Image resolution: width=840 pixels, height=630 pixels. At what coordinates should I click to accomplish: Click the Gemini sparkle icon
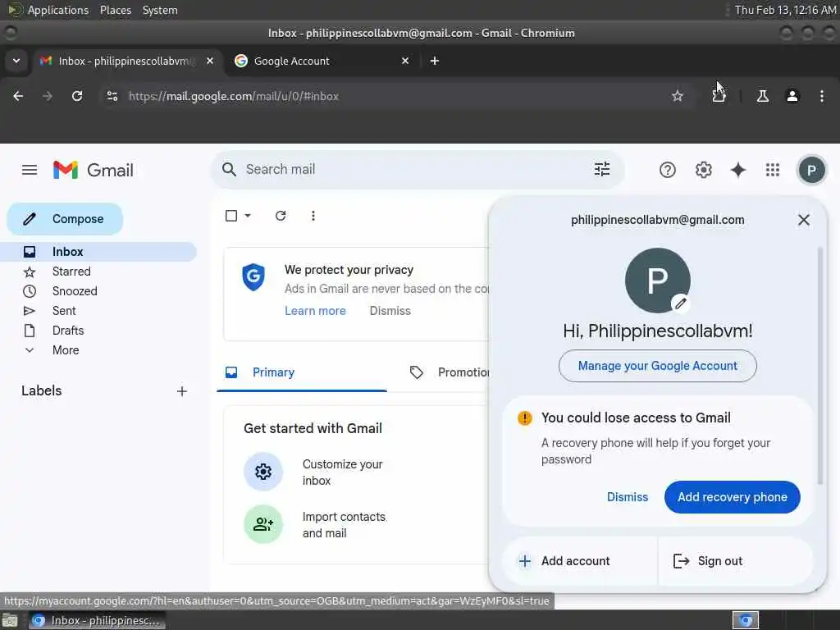[737, 170]
